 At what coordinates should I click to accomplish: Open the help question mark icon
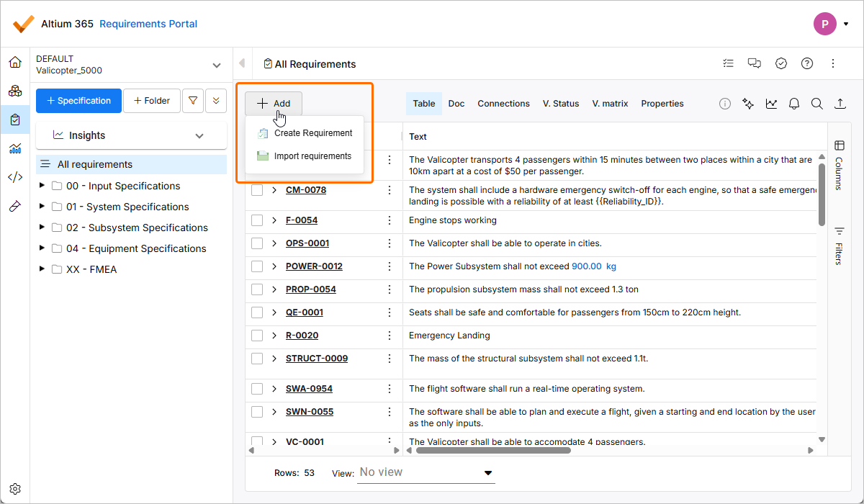coord(807,63)
